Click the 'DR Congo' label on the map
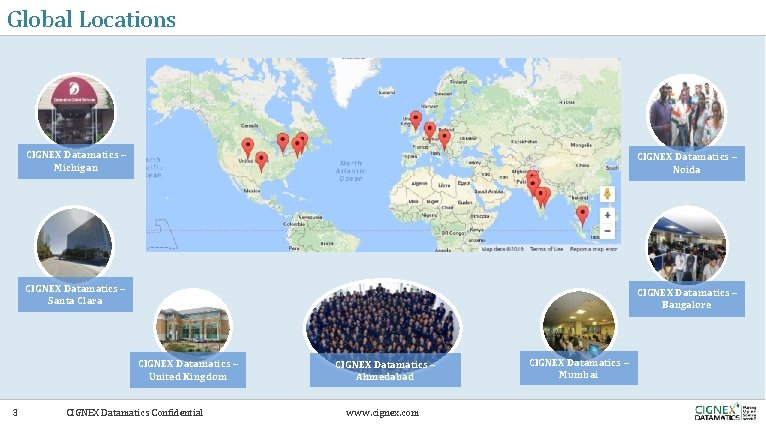Screen dimensions: 766x425 click(452, 233)
